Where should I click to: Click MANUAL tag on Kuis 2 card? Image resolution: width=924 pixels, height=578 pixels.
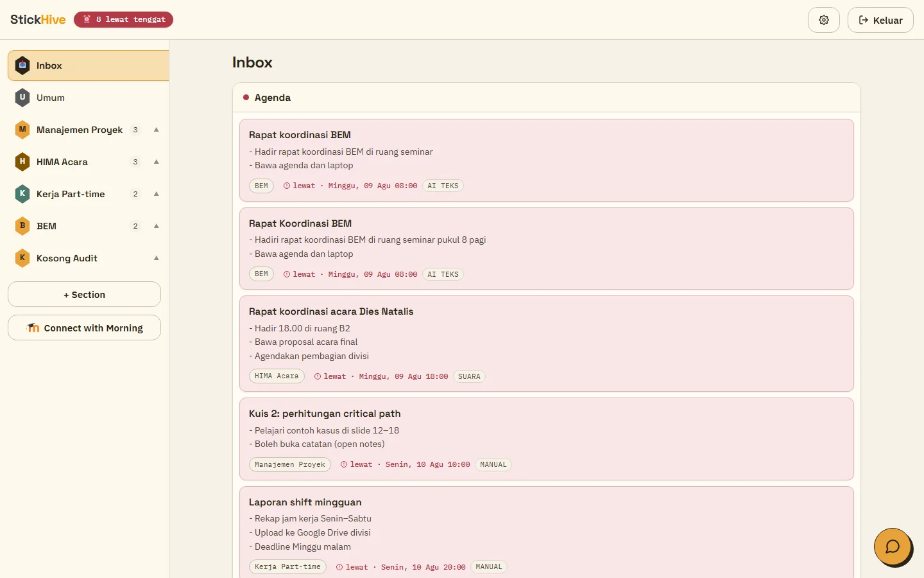(493, 464)
